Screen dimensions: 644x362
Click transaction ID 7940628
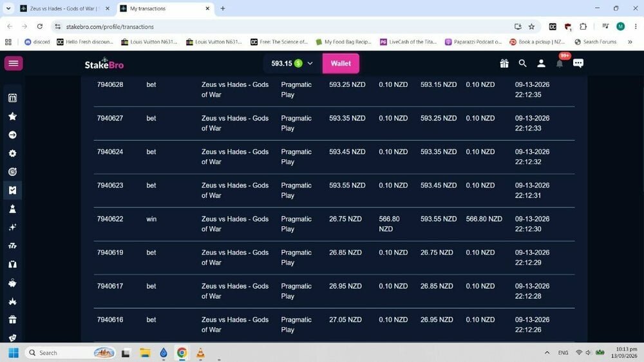[x=110, y=84]
